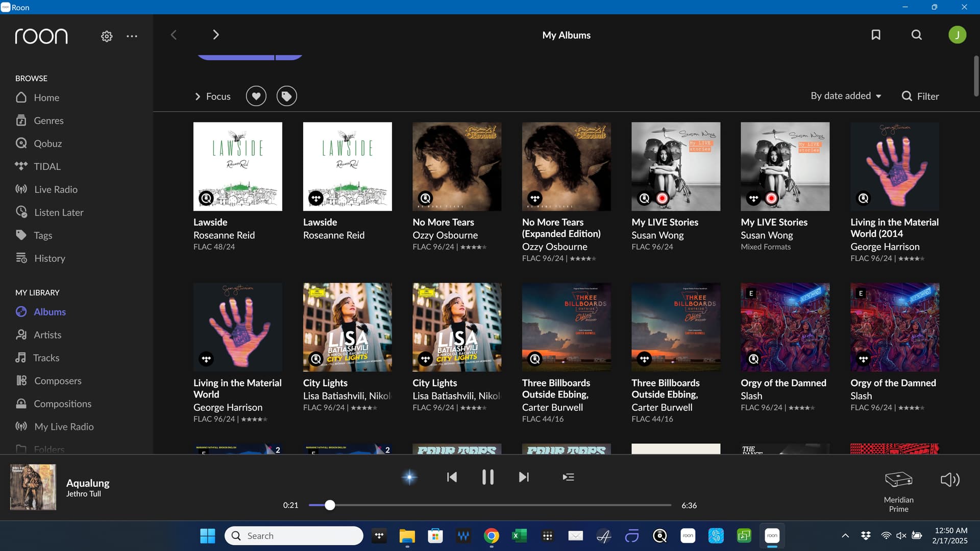This screenshot has width=980, height=551.
Task: Open Tags in the sidebar
Action: 34,235
